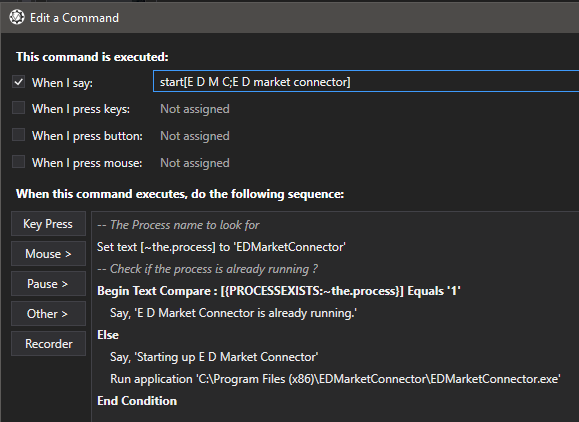This screenshot has width=579, height=422.
Task: Select 'Say, Starting up E D Market Connector' row
Action: (x=214, y=357)
